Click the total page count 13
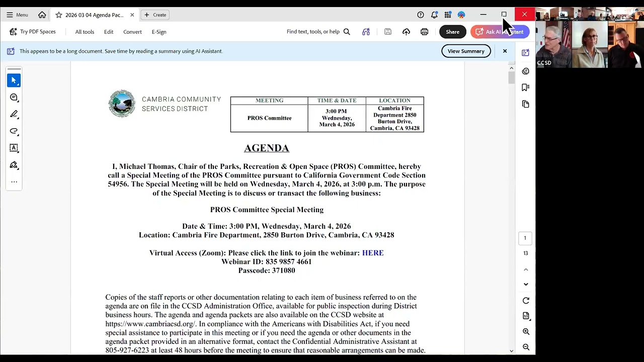644x362 pixels. (525, 253)
